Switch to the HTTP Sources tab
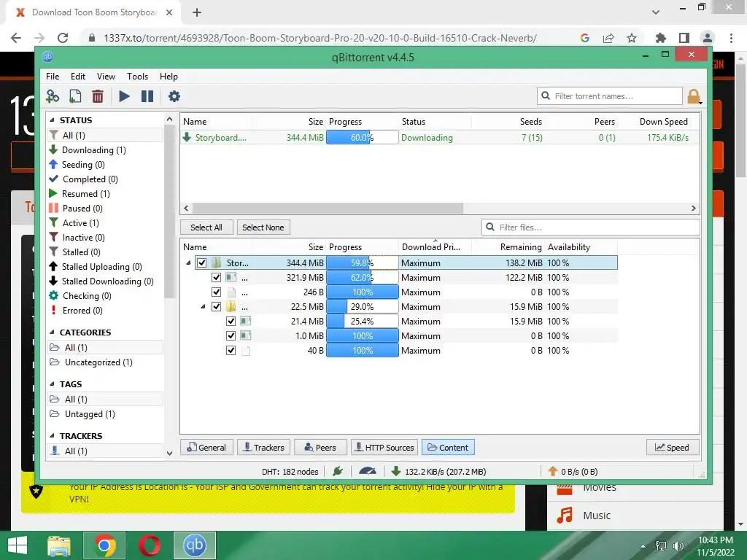This screenshot has height=560, width=747. [384, 448]
